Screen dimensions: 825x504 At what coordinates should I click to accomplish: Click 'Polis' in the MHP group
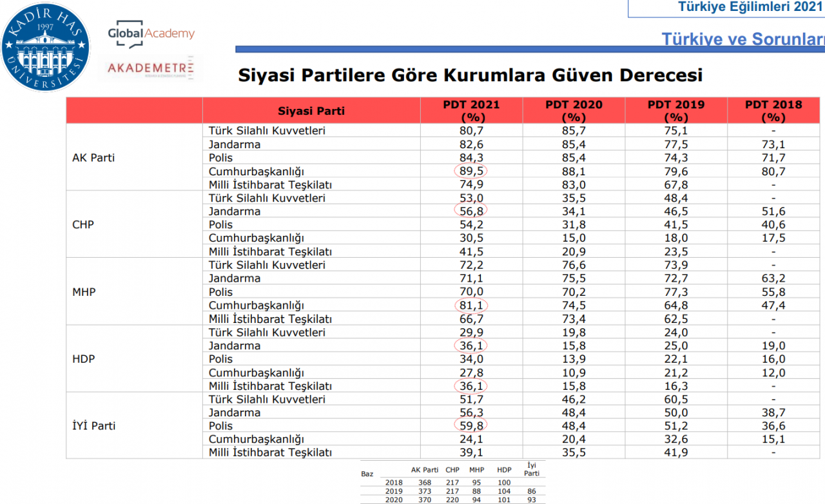(220, 292)
